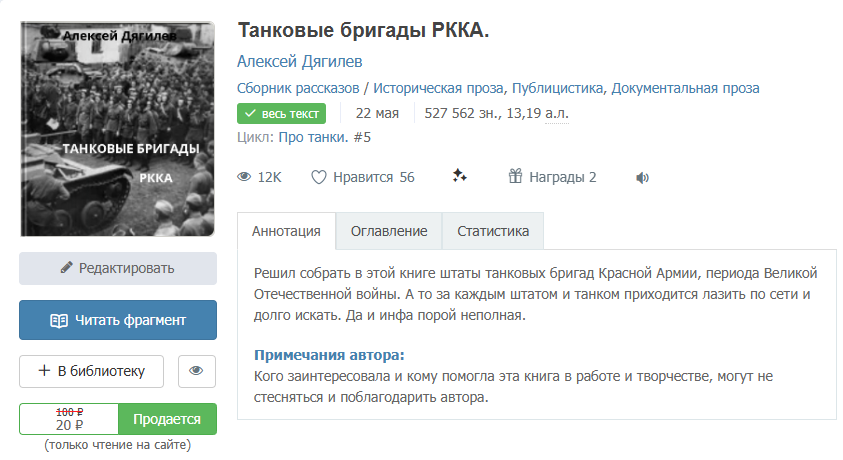Switch to the Оглавление tab

389,231
